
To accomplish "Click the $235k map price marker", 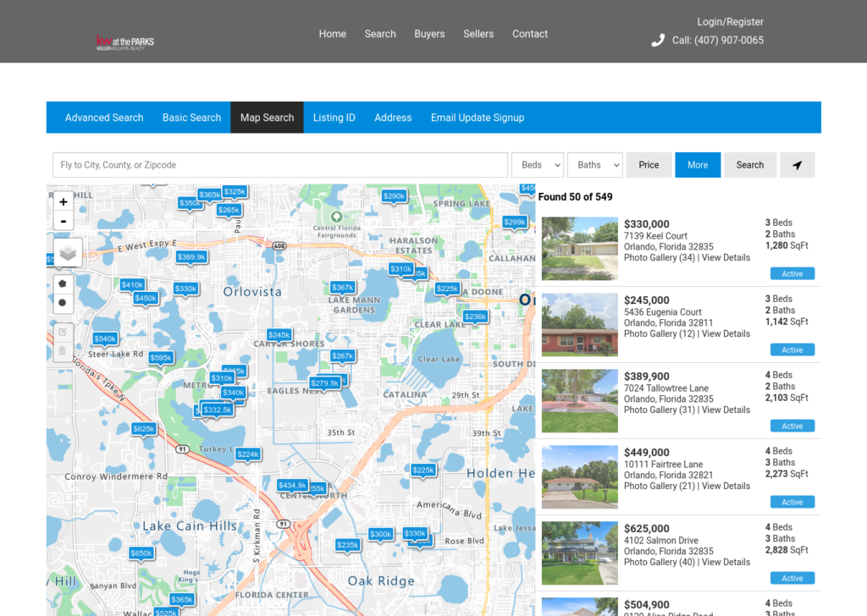I will [348, 545].
